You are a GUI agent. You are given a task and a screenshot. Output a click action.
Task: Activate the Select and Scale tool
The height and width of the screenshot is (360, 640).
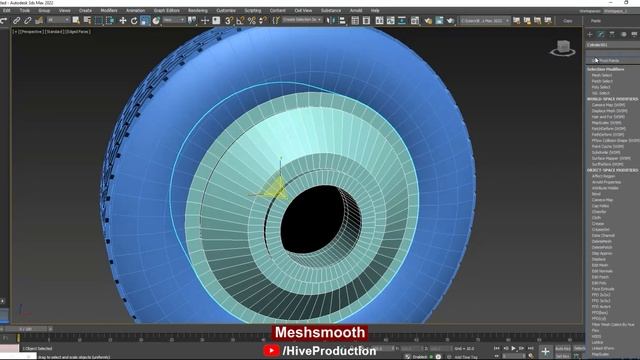coord(145,20)
